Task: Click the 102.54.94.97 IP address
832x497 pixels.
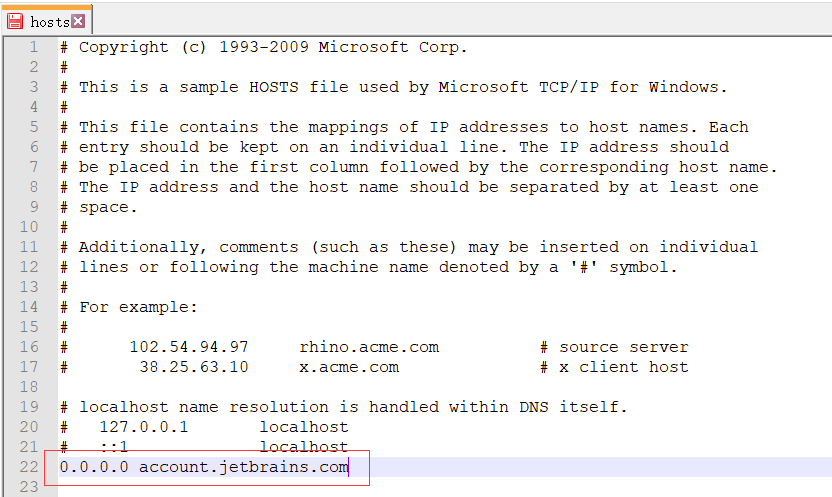Action: [x=189, y=347]
